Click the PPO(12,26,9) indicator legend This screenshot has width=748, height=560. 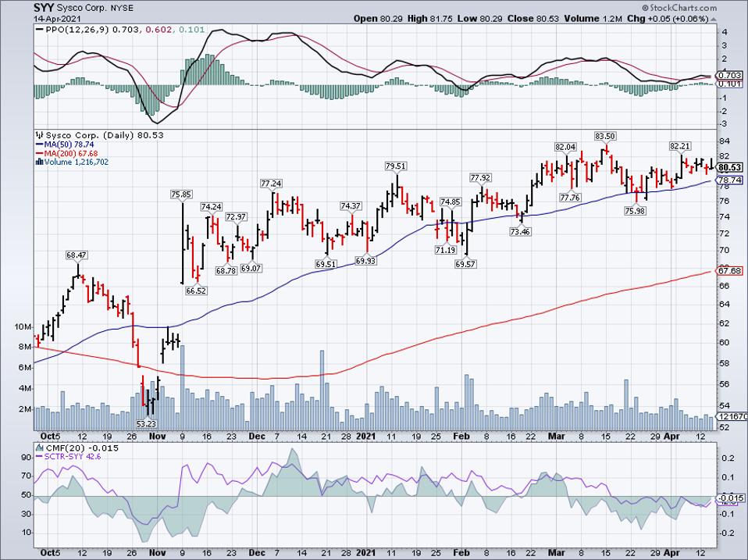(121, 30)
